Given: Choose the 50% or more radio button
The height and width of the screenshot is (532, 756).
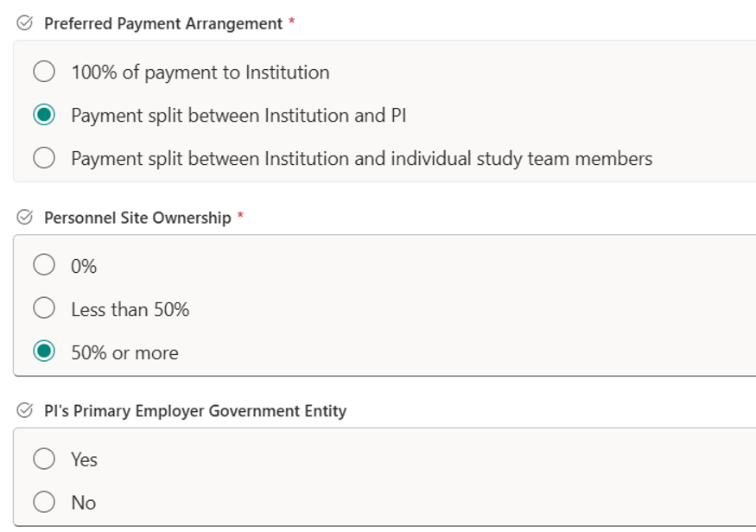Looking at the screenshot, I should click(44, 351).
